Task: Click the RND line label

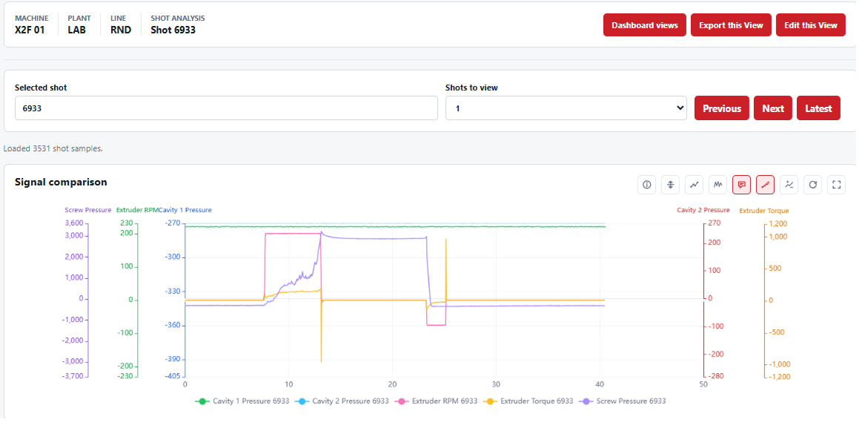Action: (x=121, y=30)
